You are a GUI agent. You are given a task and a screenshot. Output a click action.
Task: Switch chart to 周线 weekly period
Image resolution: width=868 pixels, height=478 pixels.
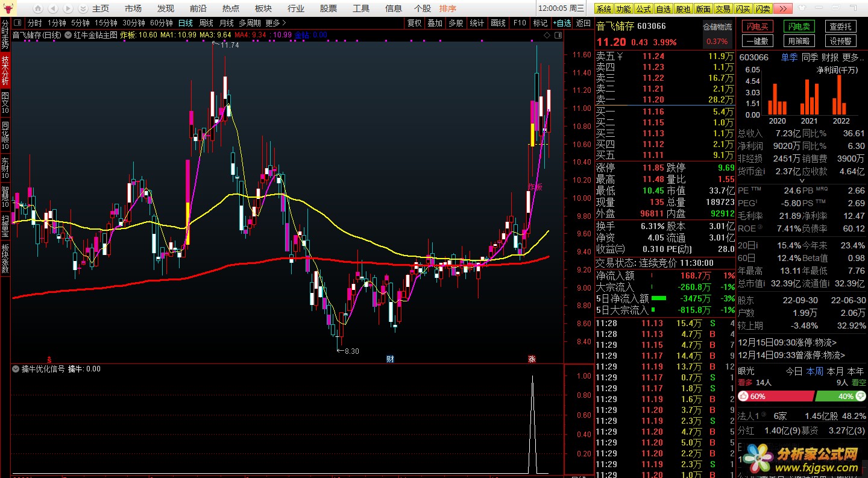click(206, 23)
